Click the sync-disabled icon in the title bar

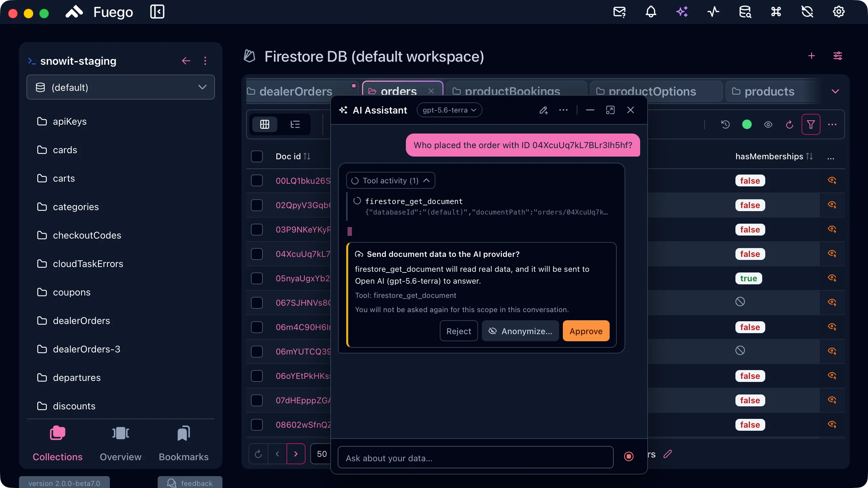click(x=807, y=12)
